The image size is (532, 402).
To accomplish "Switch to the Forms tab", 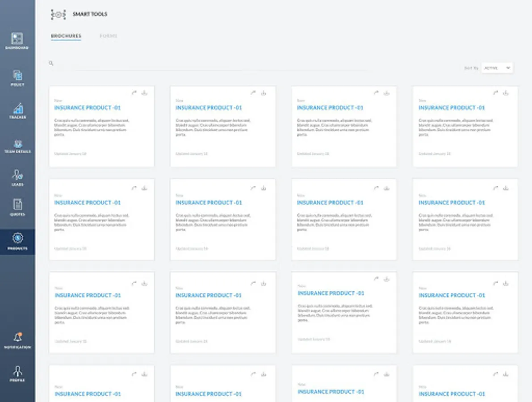I will click(x=108, y=36).
